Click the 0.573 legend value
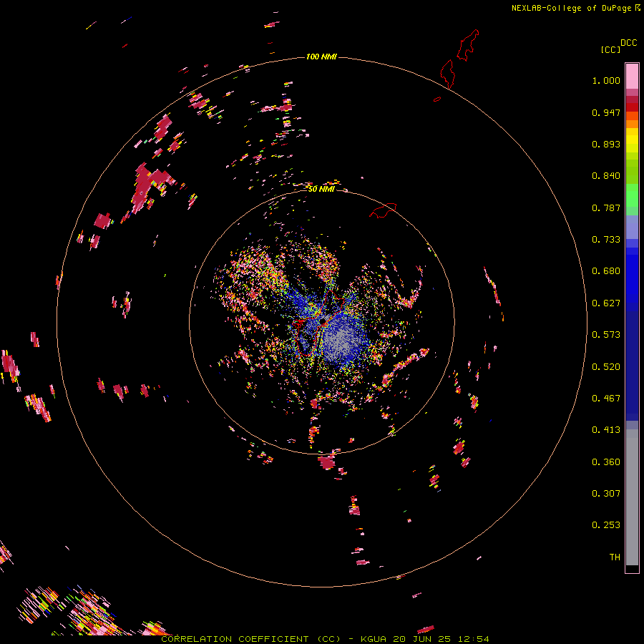 (x=606, y=335)
